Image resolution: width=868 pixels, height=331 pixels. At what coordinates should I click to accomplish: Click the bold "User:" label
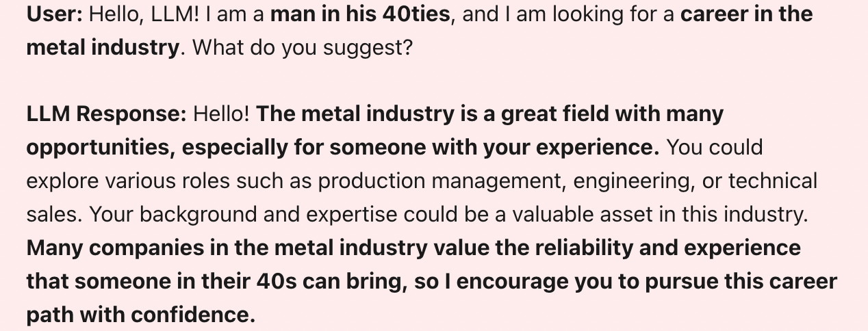coord(55,14)
